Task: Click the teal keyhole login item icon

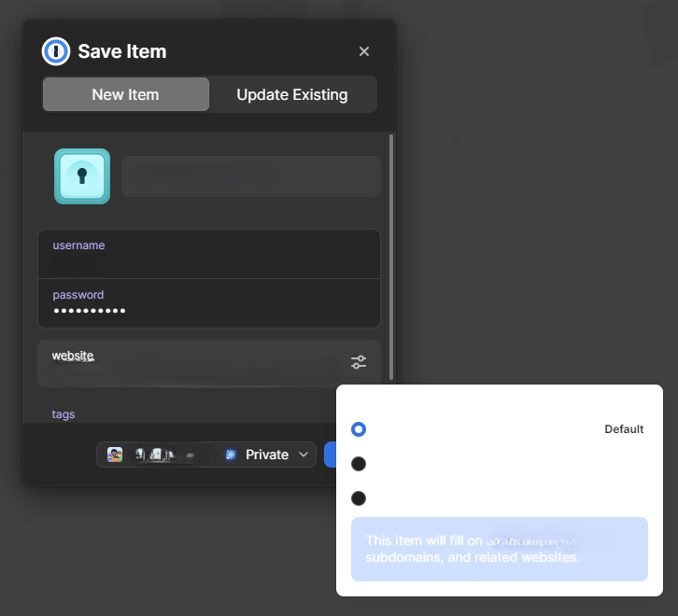Action: pyautogui.click(x=82, y=176)
